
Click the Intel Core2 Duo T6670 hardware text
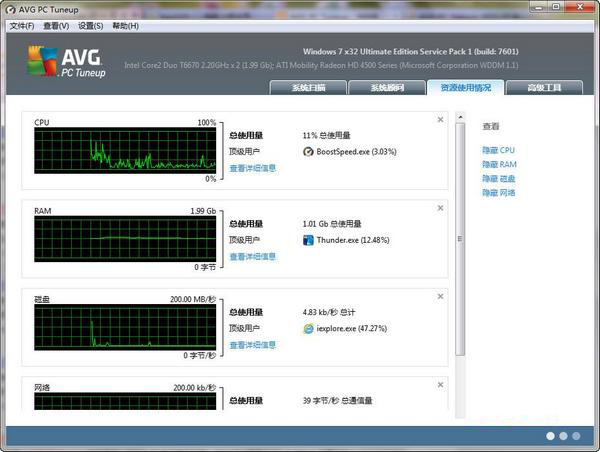click(321, 65)
